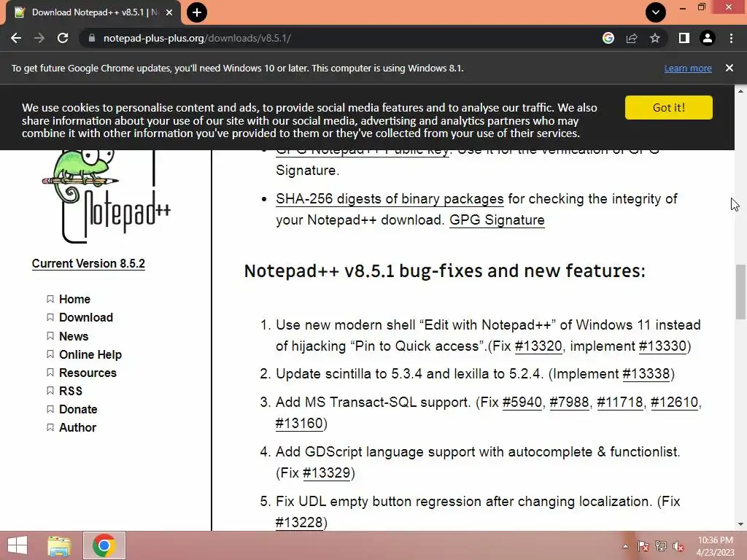747x560 pixels.
Task: Click Learn more about Chrome updates
Action: (688, 69)
